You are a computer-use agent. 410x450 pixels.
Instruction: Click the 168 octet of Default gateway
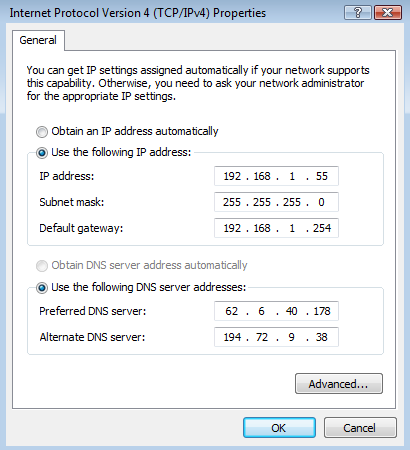coord(262,228)
